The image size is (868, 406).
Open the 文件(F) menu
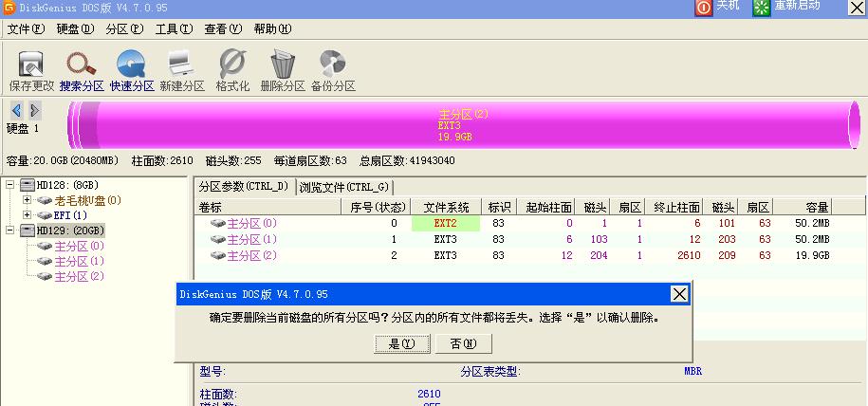(x=26, y=28)
